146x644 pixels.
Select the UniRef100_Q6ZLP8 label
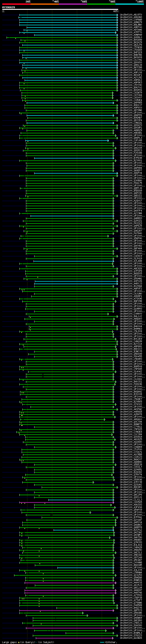coord(131,45)
